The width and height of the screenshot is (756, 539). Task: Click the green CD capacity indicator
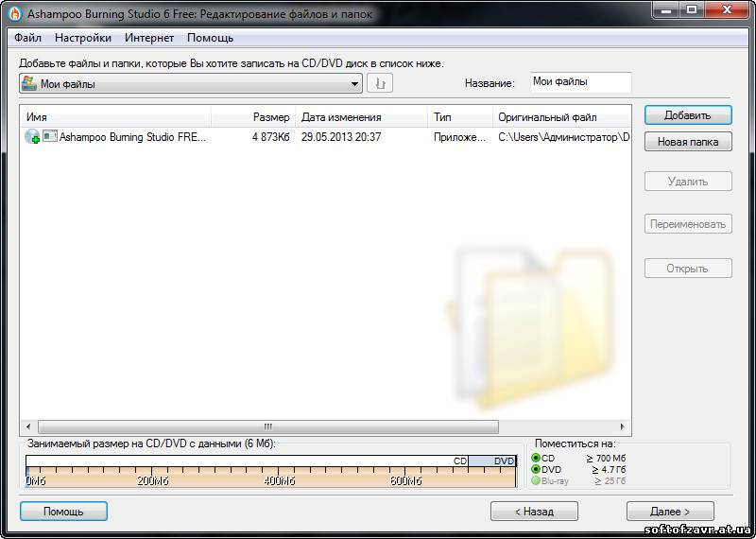536,458
